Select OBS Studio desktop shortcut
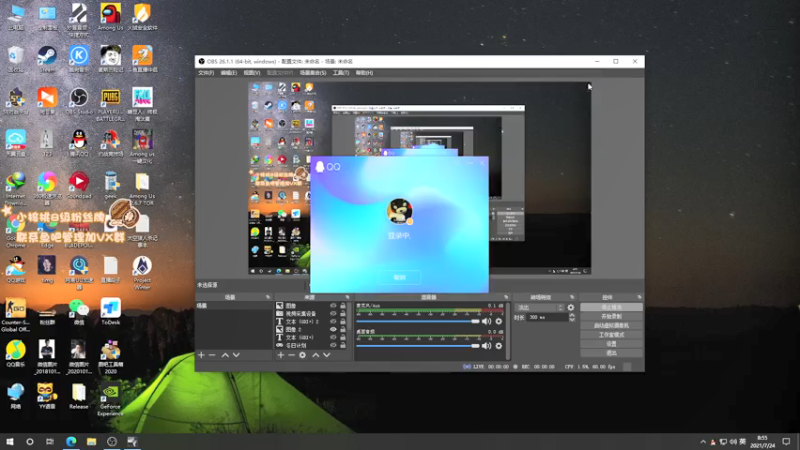Screen dimensions: 800x450 [x=79, y=101]
